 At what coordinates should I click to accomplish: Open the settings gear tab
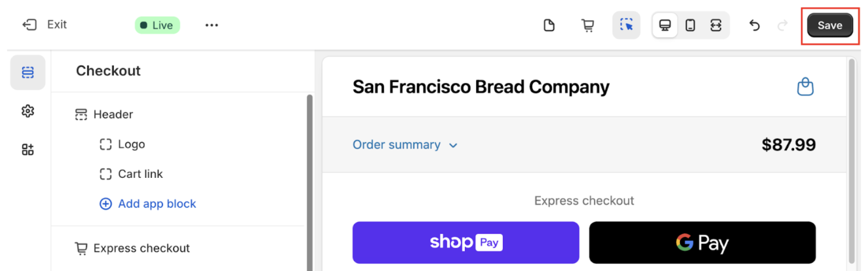point(28,111)
